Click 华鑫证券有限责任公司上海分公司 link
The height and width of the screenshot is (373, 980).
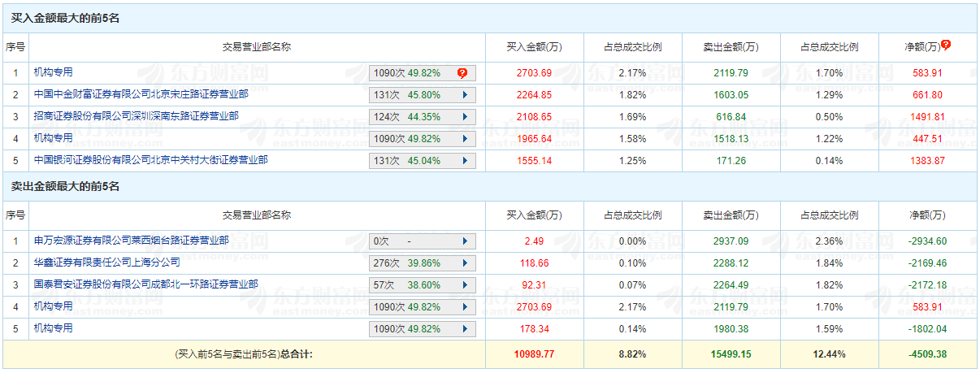(106, 262)
